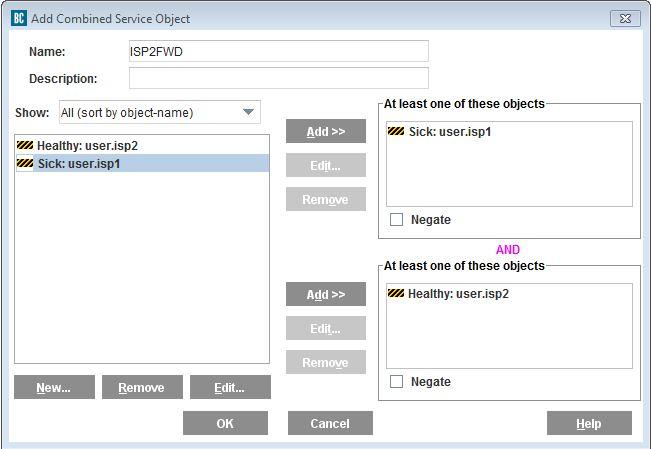Open Help for this dialog

(x=589, y=423)
